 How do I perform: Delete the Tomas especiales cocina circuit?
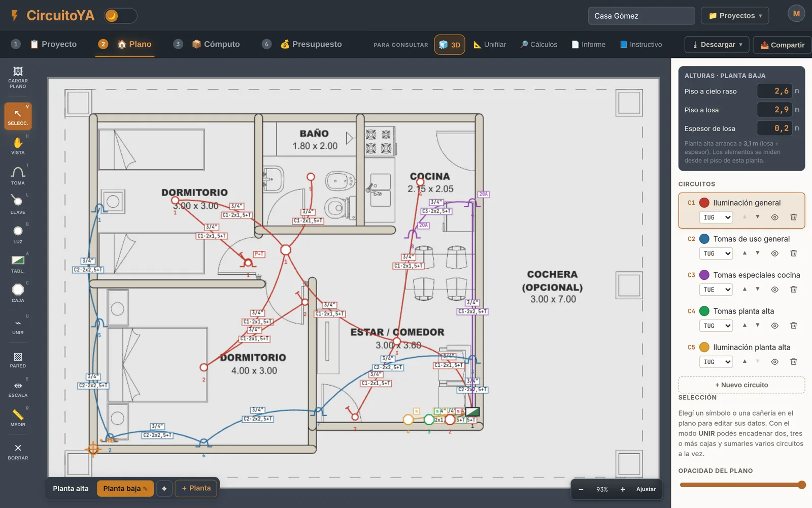tap(793, 289)
